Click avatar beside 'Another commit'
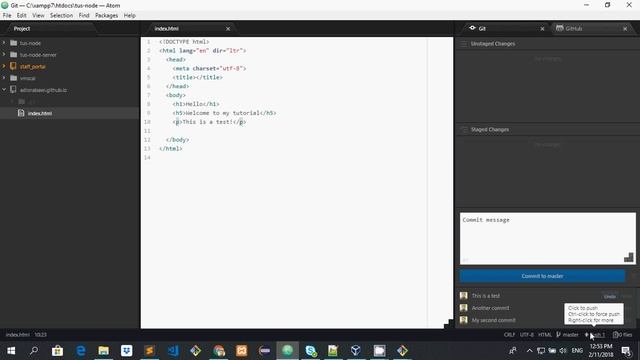 464,308
